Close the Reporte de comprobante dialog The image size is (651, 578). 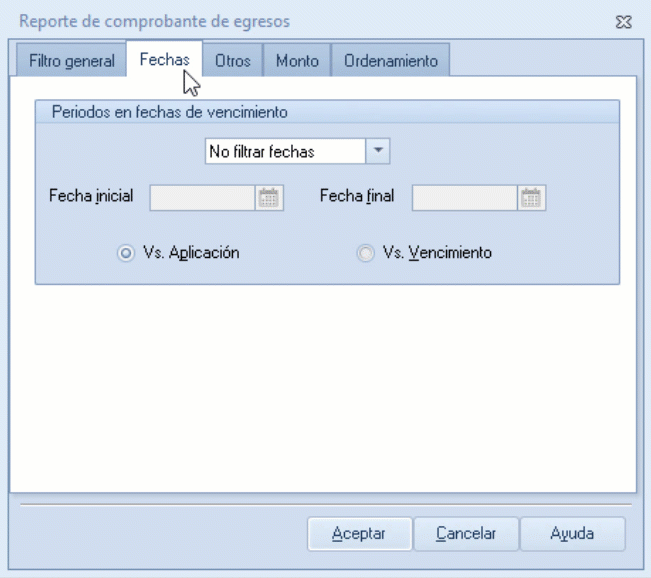(x=624, y=21)
